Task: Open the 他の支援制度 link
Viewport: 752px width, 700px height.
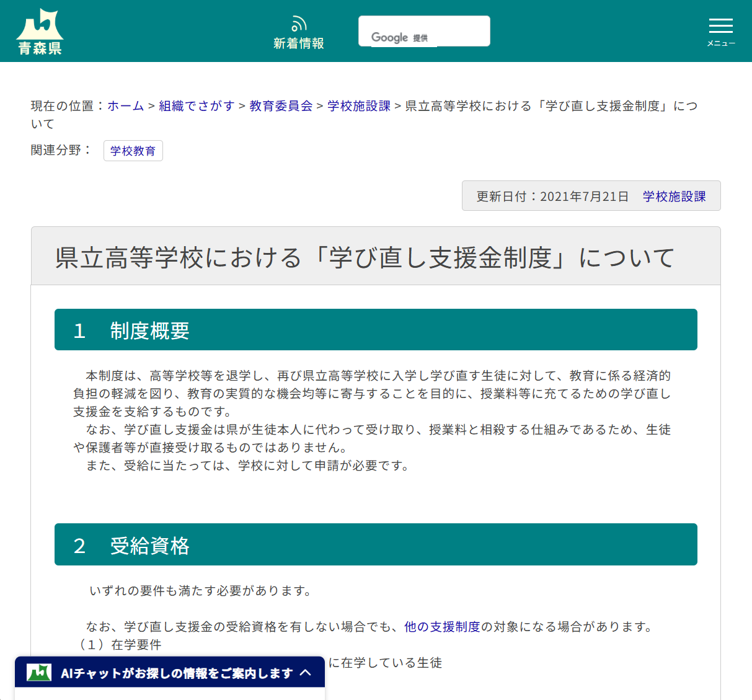Action: 443,627
